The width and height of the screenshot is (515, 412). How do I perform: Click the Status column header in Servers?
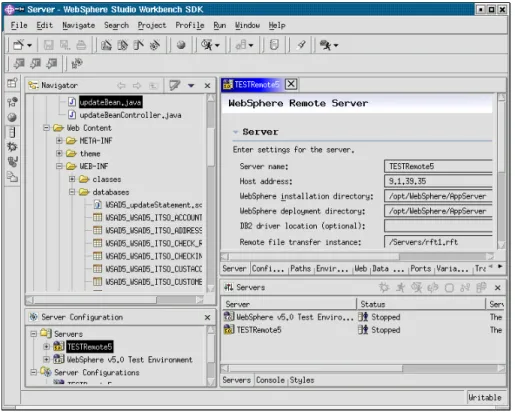pos(421,304)
